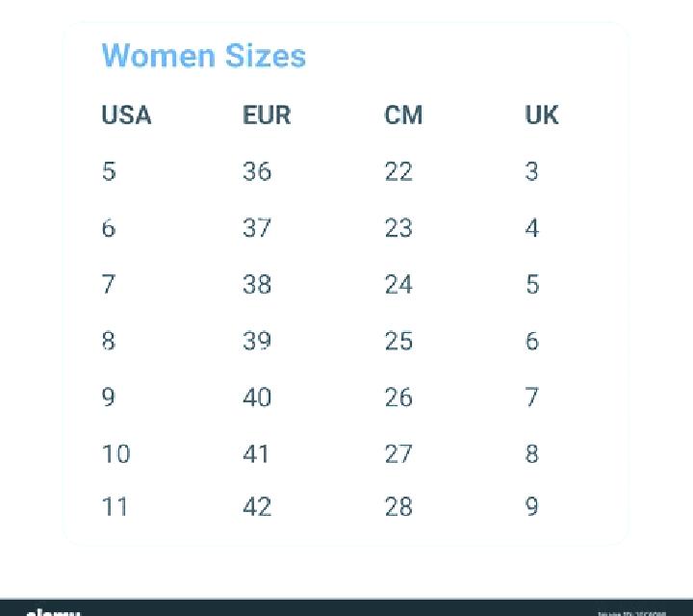Select the UK column header
Image resolution: width=693 pixels, height=616 pixels.
tap(542, 115)
